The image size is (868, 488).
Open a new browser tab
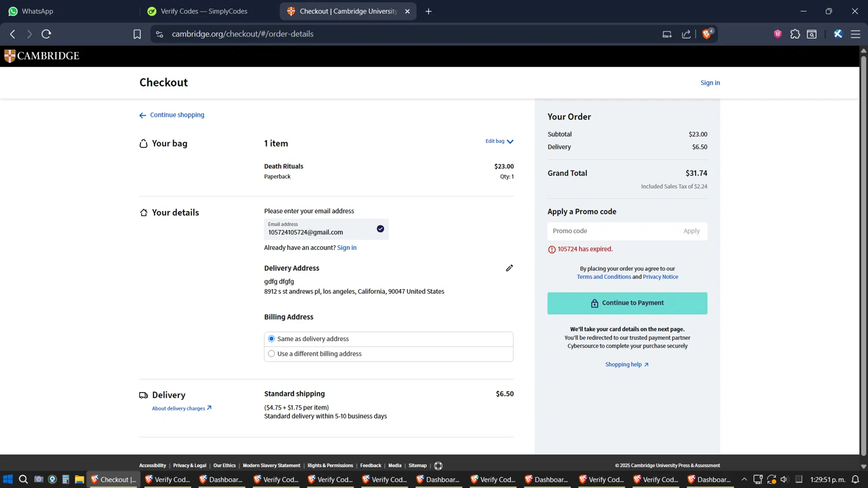[x=429, y=11]
